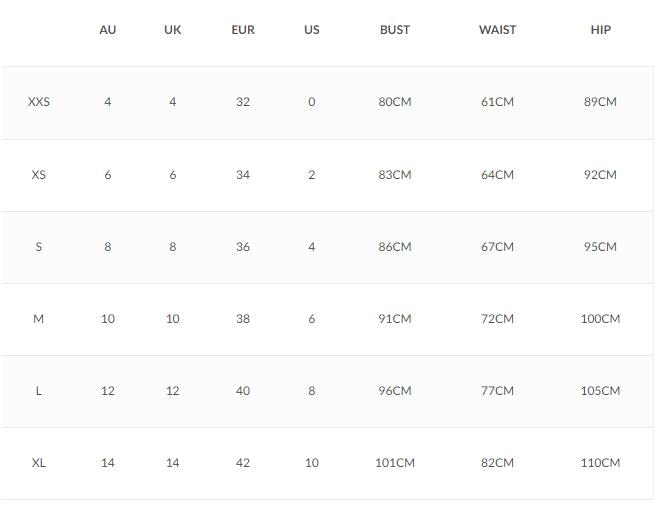Click the HIP column header
The width and height of the screenshot is (654, 514).
[601, 30]
